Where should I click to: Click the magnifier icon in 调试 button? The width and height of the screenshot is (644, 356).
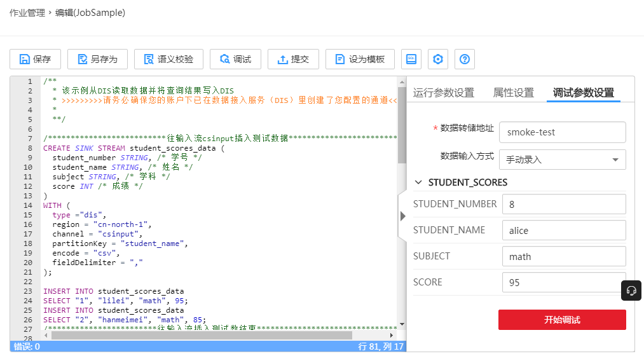pos(224,59)
